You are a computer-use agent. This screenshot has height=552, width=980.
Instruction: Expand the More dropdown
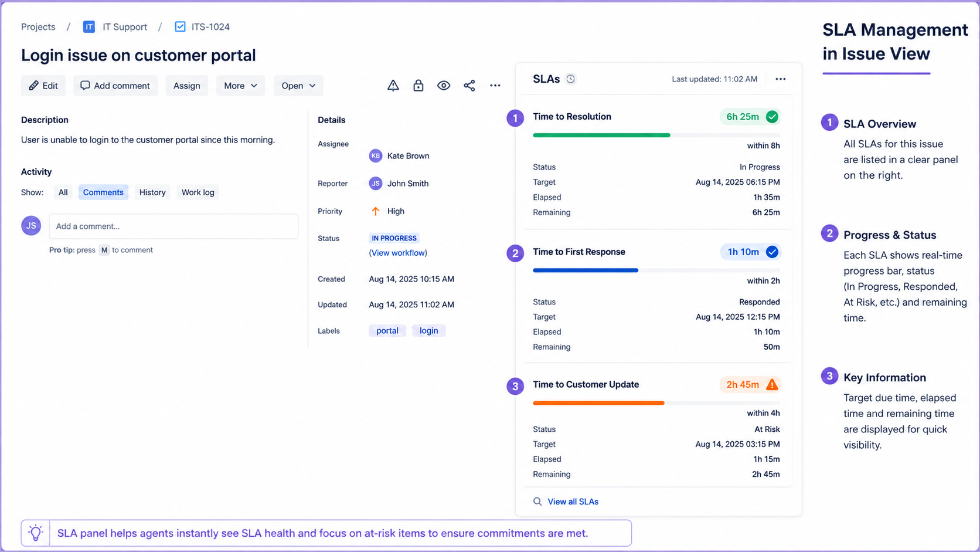pyautogui.click(x=240, y=86)
